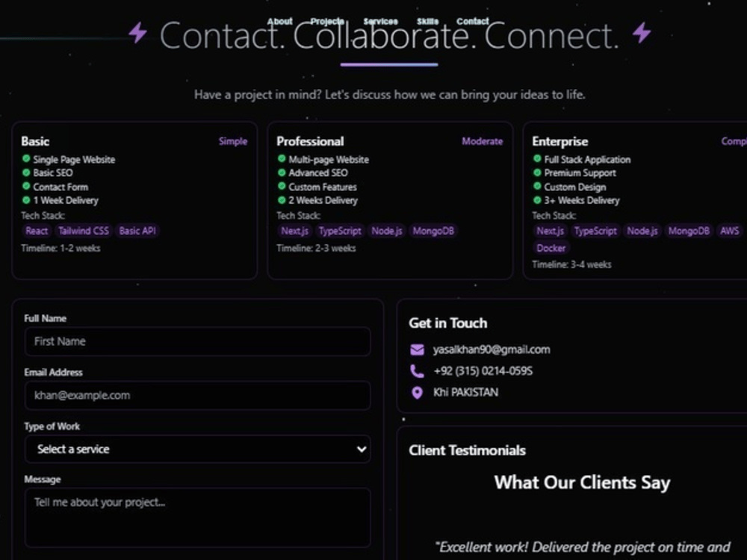Open the Projects navigation link
The height and width of the screenshot is (560, 747).
tap(327, 22)
